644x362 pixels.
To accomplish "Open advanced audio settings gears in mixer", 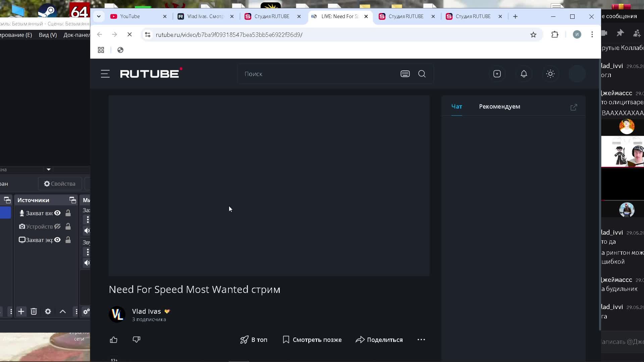I will pos(86,311).
